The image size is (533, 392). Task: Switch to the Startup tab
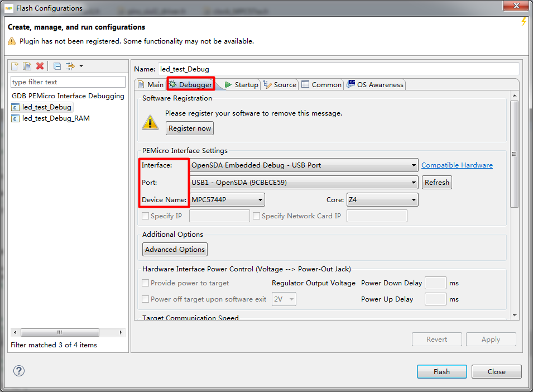coord(242,85)
